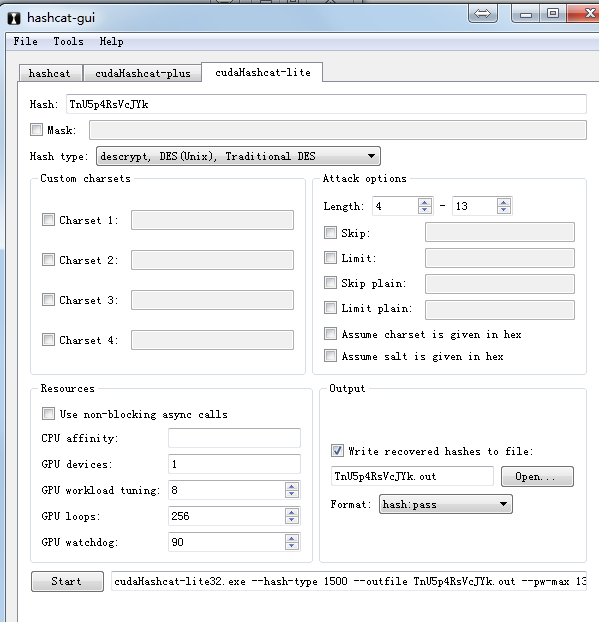Screen dimensions: 599x622
Task: Decrease GPU workload tuning value
Action: (292, 494)
